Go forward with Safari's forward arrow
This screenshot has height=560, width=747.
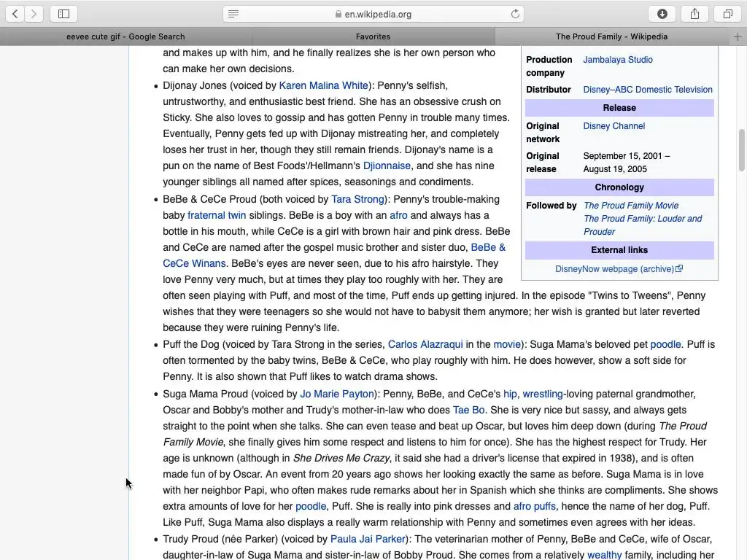click(x=34, y=14)
